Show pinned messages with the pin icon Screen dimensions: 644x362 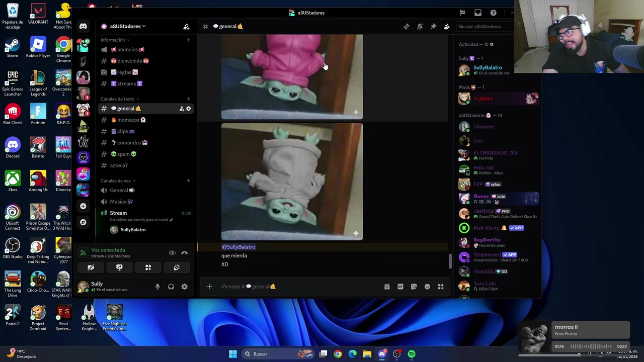point(433,26)
